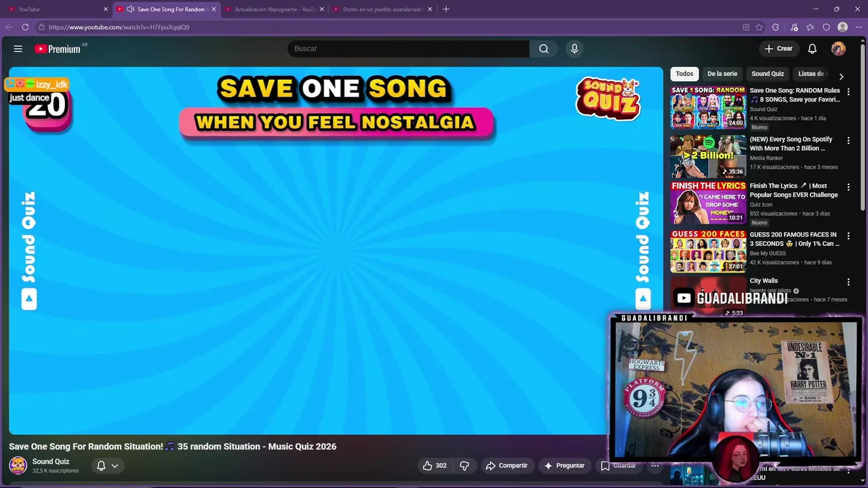Image resolution: width=868 pixels, height=488 pixels.
Task: Click the 32,5 K suscriptores text
Action: (56, 470)
